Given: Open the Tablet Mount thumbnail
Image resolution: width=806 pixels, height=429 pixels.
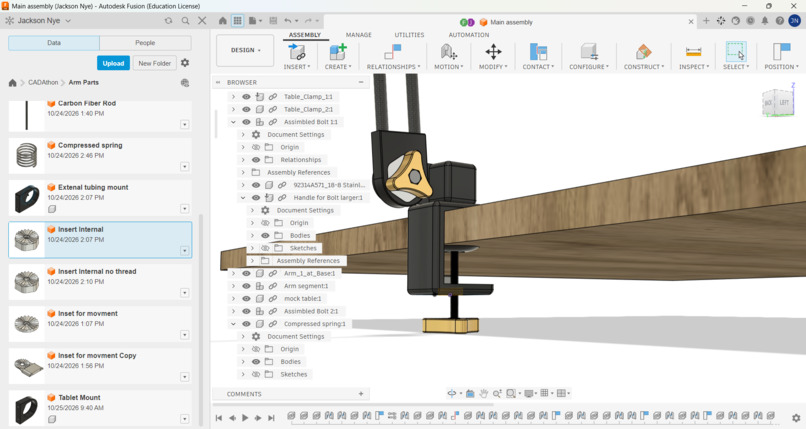Looking at the screenshot, I should click(27, 409).
